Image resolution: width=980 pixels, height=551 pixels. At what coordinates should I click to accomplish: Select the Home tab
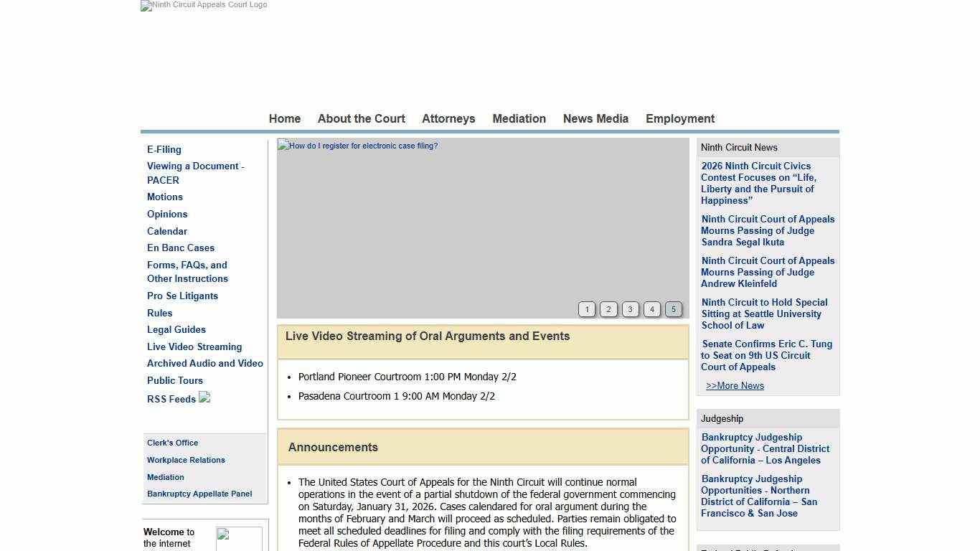[284, 118]
